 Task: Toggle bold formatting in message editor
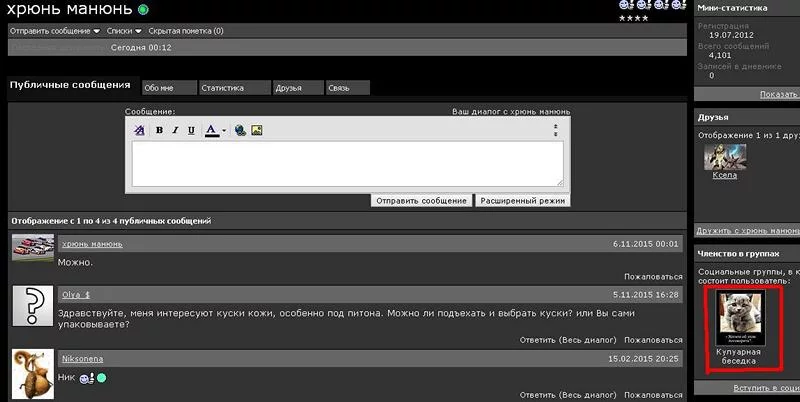pyautogui.click(x=159, y=130)
